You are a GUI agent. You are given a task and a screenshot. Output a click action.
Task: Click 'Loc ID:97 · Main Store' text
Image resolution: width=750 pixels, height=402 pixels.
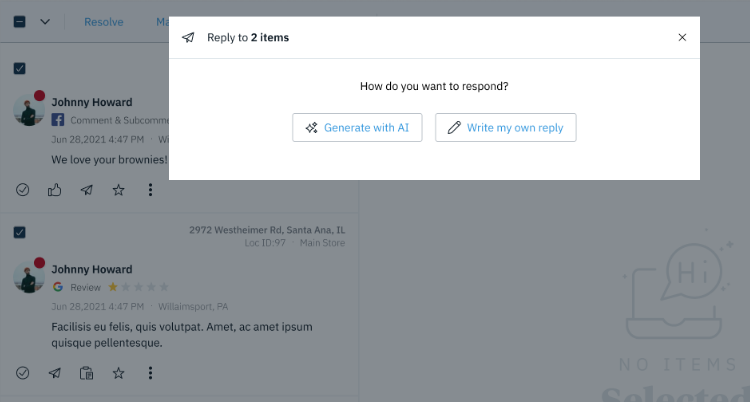pyautogui.click(x=295, y=243)
